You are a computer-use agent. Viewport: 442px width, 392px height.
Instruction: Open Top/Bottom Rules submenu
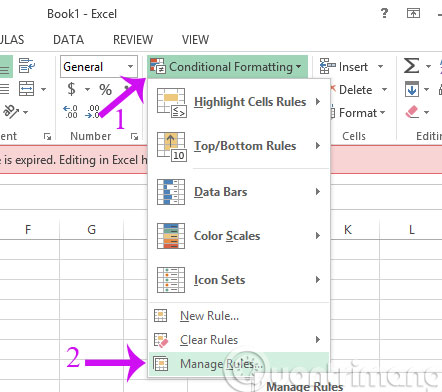(x=239, y=146)
